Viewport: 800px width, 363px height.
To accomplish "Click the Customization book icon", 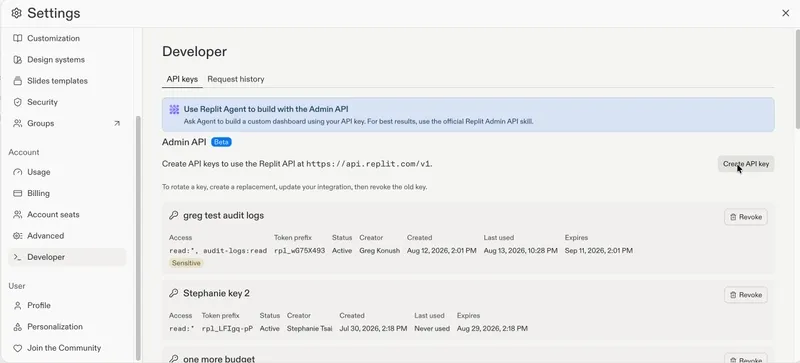I will [x=18, y=38].
